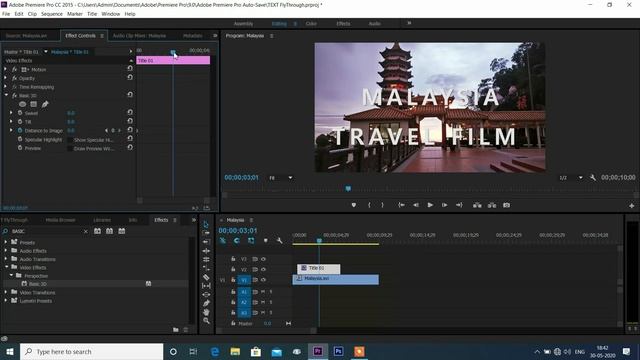Screen dimensions: 640x360
Task: Create ellipse mask for Basic 3D
Action: pos(22,104)
